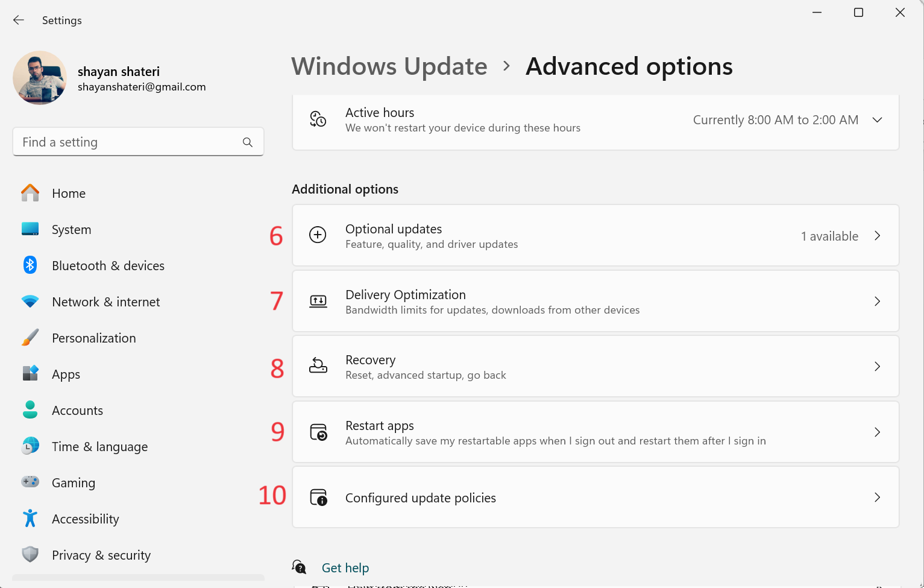The width and height of the screenshot is (924, 588).
Task: Click the Bluetooth icon in sidebar
Action: 30,265
